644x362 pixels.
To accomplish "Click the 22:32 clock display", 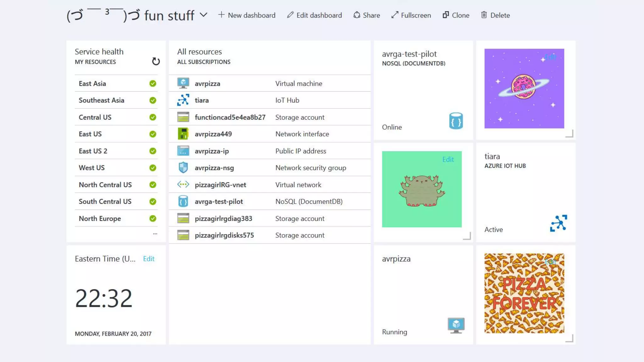I will (103, 298).
